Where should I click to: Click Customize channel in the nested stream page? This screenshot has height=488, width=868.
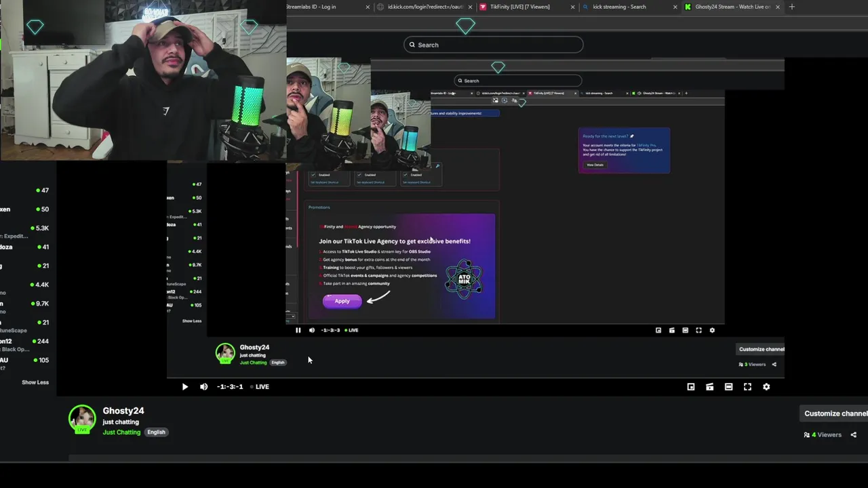pos(761,349)
